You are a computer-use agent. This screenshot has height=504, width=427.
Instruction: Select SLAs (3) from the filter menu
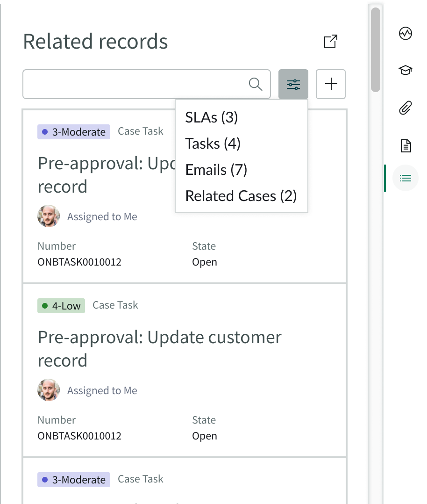(211, 117)
